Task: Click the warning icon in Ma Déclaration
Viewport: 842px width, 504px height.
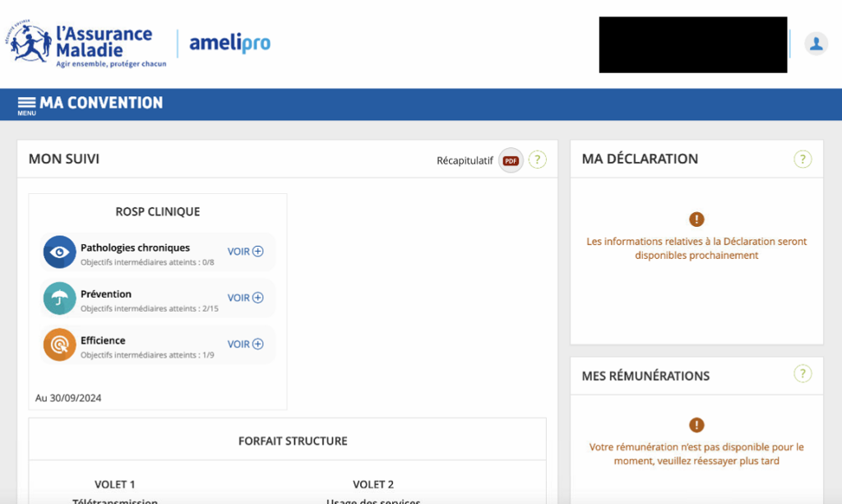Action: click(x=696, y=219)
